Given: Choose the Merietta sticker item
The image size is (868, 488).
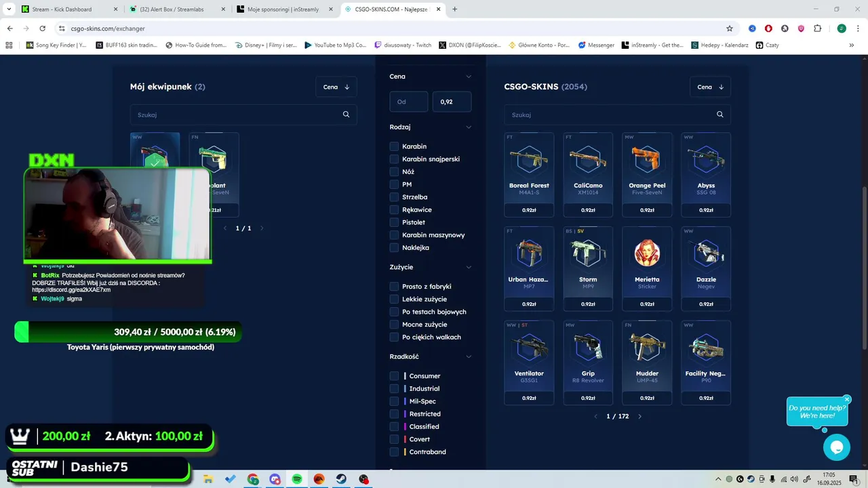Looking at the screenshot, I should pyautogui.click(x=647, y=268).
